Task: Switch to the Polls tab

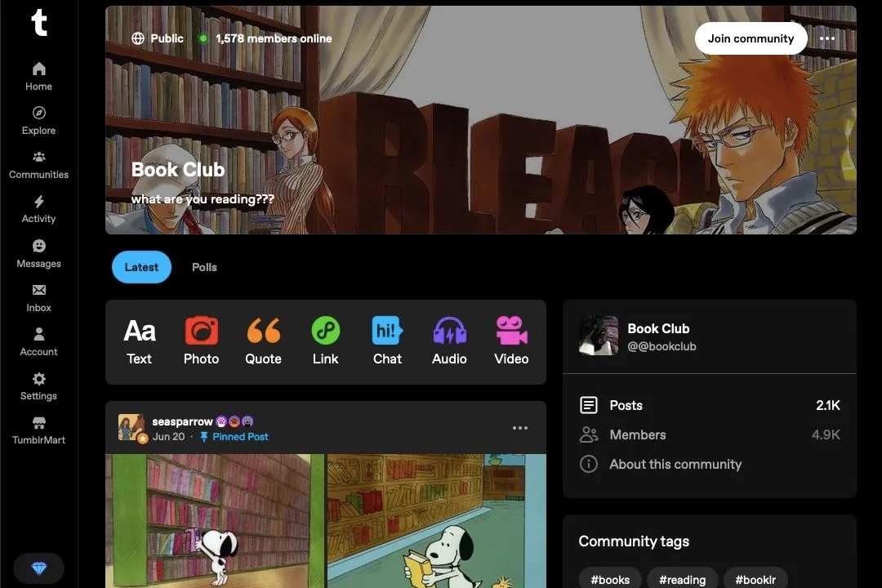Action: [204, 267]
